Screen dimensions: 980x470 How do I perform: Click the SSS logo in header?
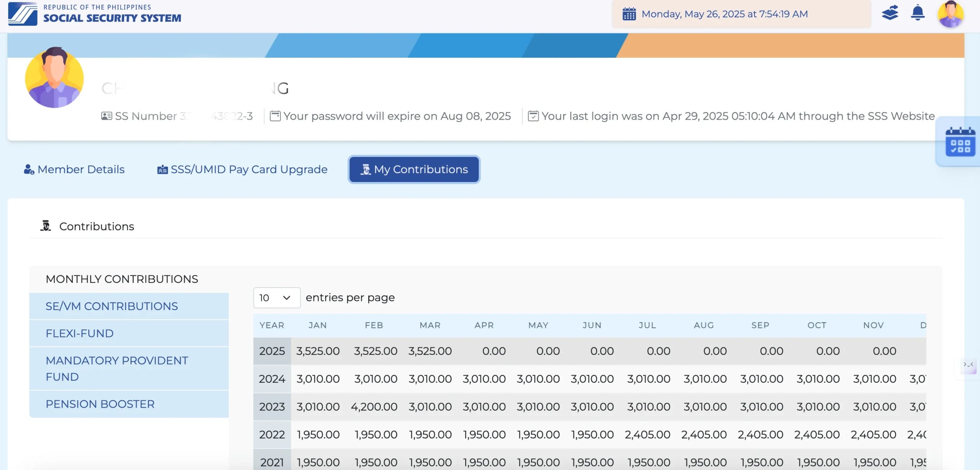click(x=23, y=14)
